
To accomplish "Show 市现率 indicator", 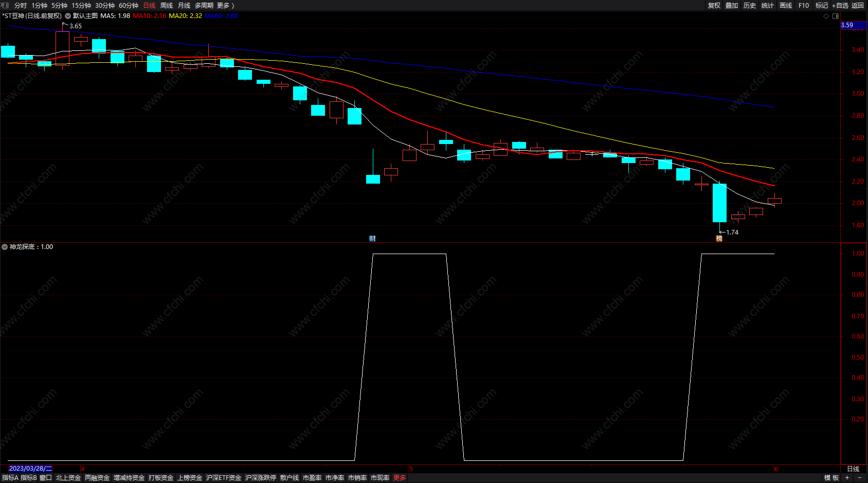I will pyautogui.click(x=380, y=478).
